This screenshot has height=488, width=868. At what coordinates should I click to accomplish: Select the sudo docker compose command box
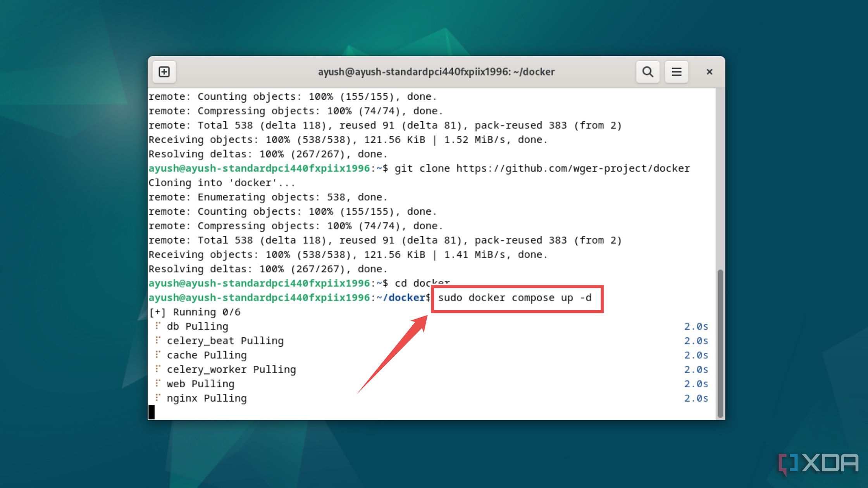pyautogui.click(x=516, y=297)
